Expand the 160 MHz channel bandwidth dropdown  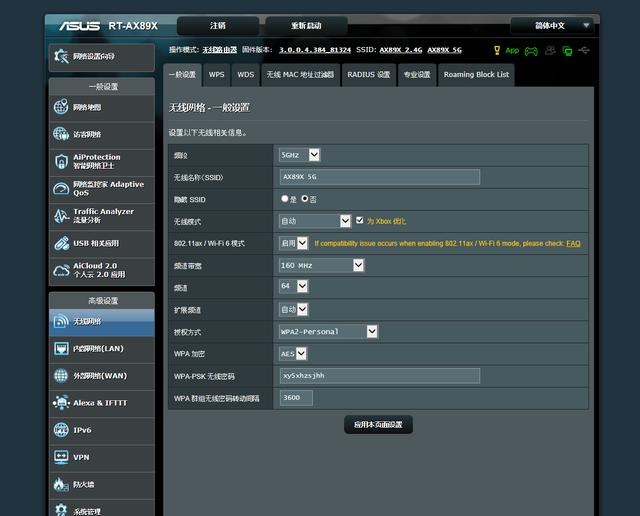coord(321,265)
